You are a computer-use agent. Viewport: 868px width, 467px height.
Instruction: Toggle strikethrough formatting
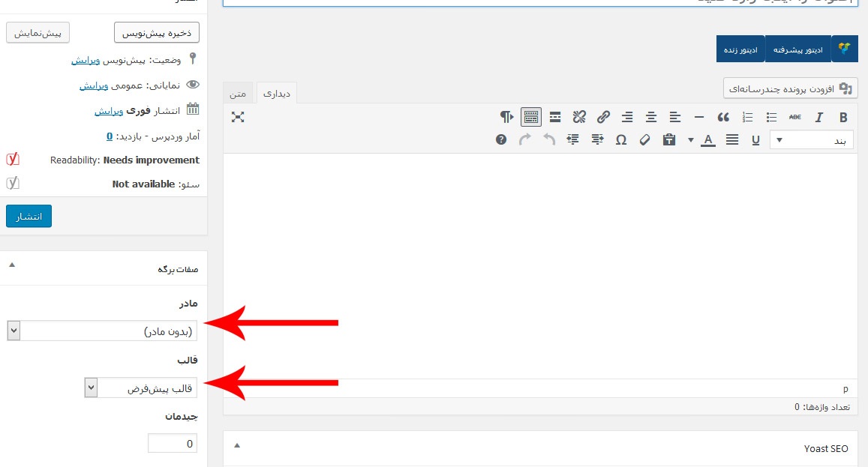tap(795, 117)
